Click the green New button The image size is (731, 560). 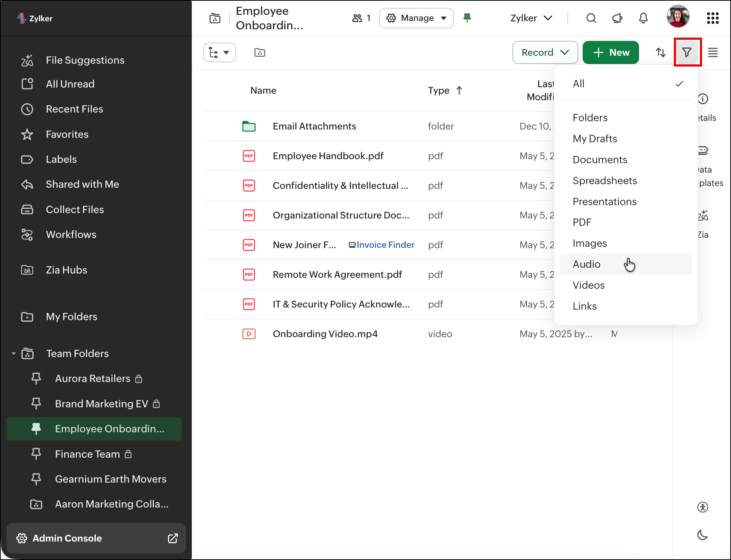pyautogui.click(x=610, y=52)
